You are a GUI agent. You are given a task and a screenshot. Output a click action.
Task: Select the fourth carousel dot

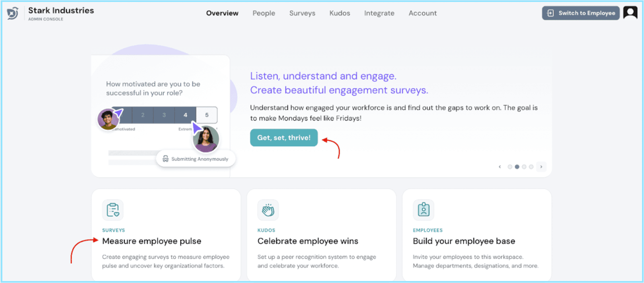(531, 167)
